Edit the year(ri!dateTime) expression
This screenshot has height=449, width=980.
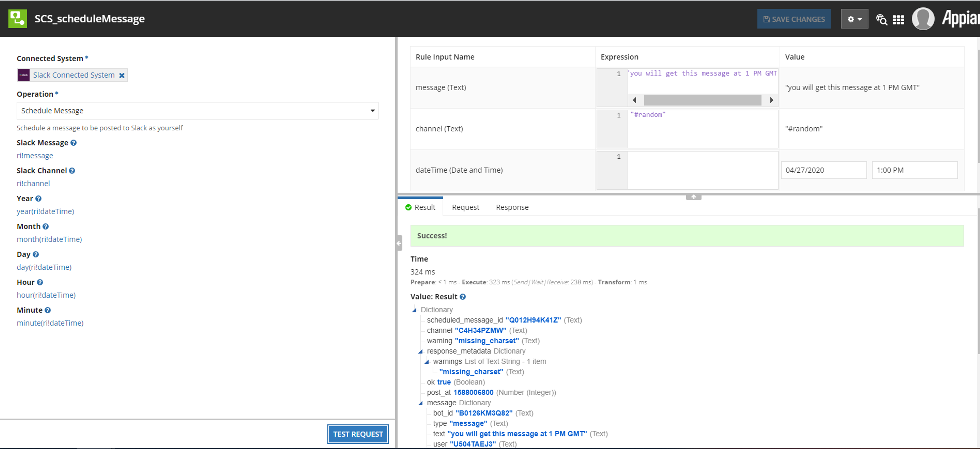tap(45, 211)
